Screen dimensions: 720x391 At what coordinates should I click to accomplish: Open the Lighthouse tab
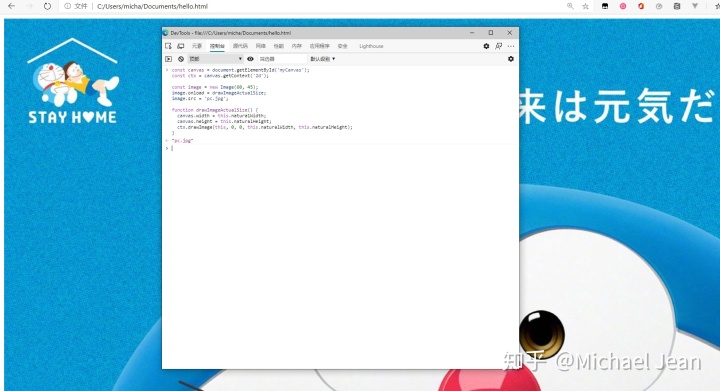pyautogui.click(x=371, y=46)
